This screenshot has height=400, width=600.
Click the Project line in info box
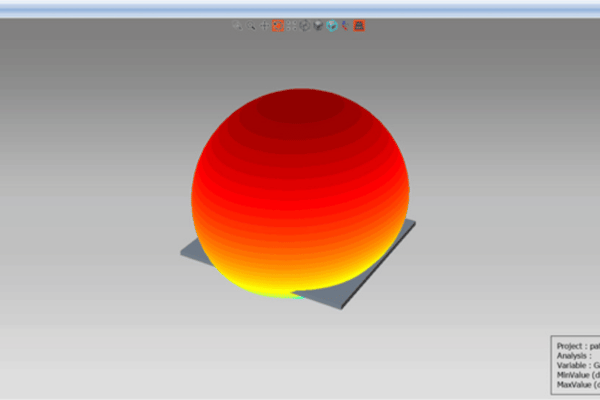(x=577, y=345)
